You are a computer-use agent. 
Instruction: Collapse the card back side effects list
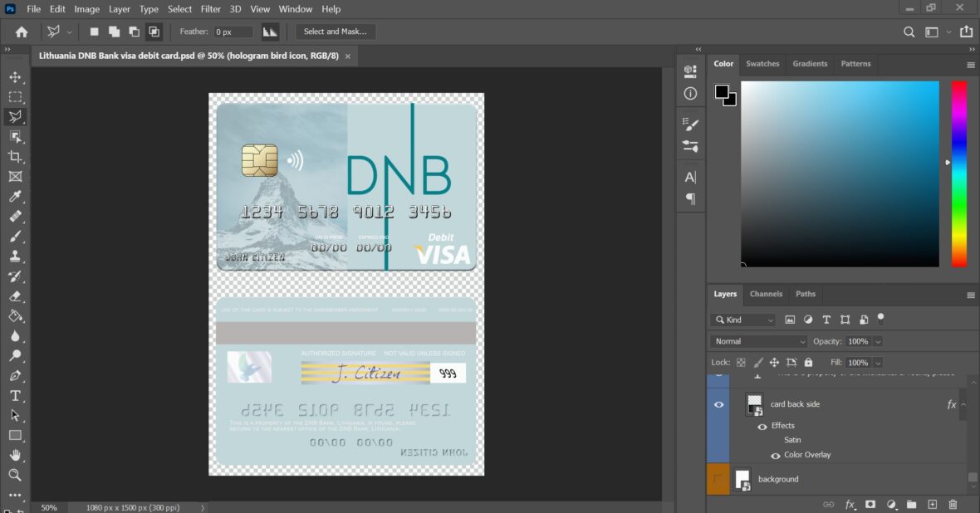pos(962,404)
